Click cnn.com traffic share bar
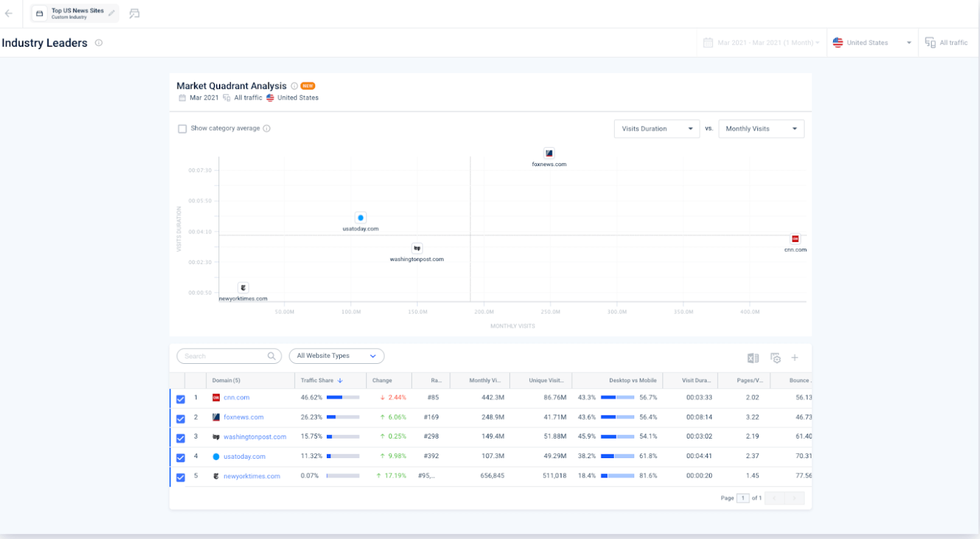980x539 pixels. point(343,397)
